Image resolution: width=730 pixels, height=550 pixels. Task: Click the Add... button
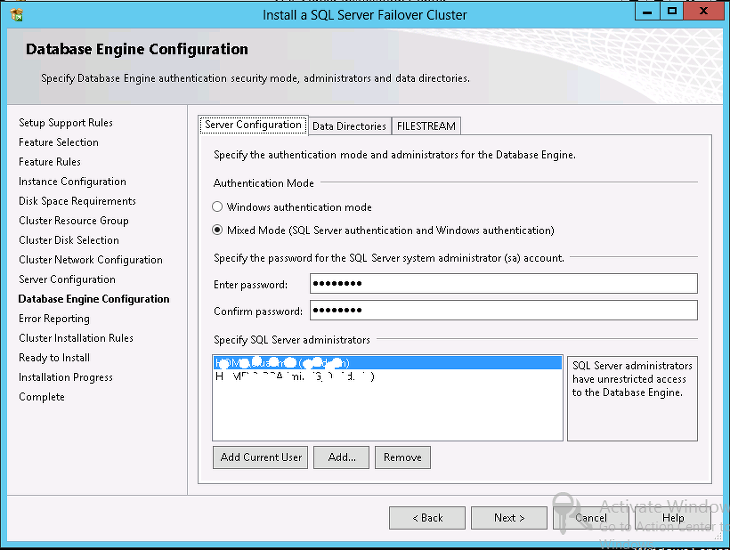tap(341, 457)
